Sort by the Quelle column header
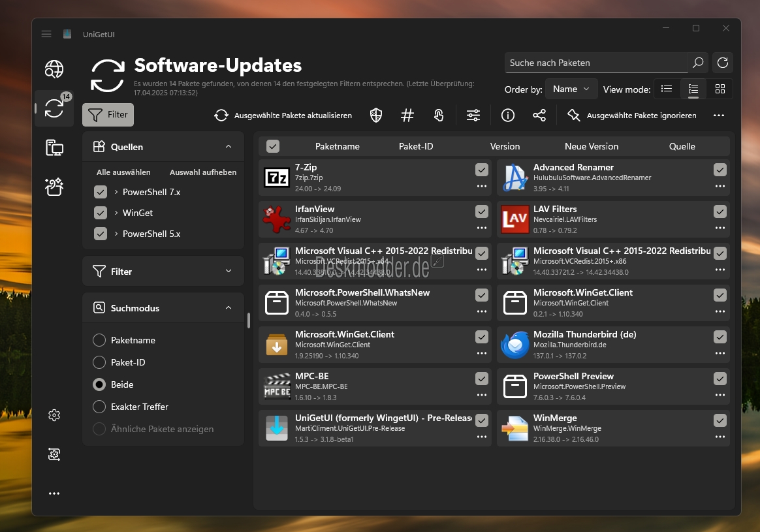 pyautogui.click(x=682, y=146)
